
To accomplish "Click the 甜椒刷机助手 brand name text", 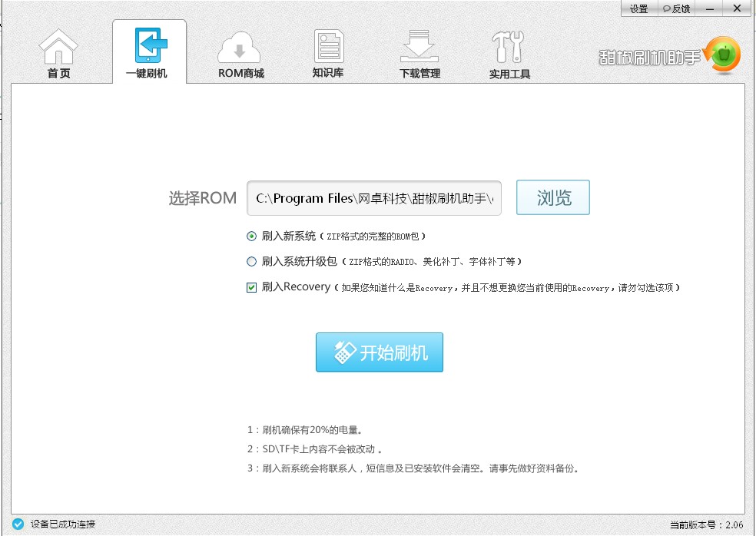I will coord(649,58).
